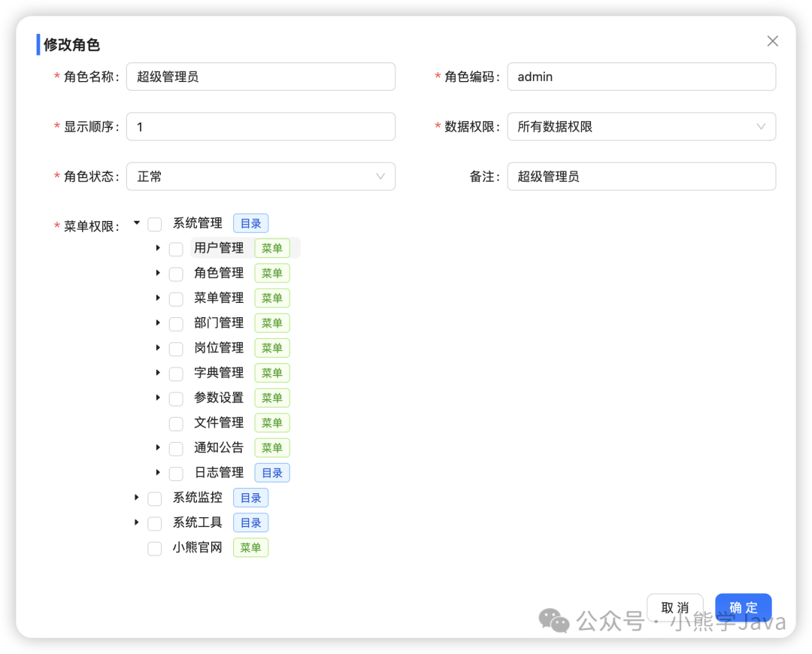The height and width of the screenshot is (654, 812).
Task: Check the 通知公告 checkbox
Action: (x=176, y=449)
